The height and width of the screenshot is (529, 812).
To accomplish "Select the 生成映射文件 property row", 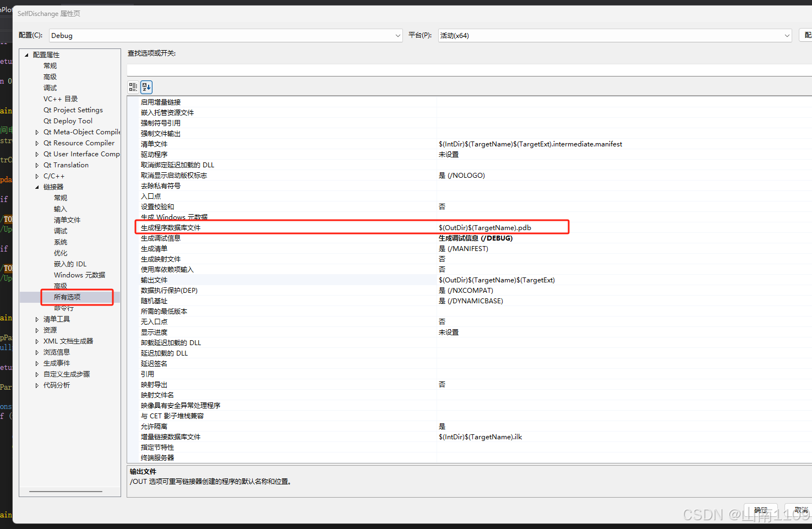I will tap(469, 259).
